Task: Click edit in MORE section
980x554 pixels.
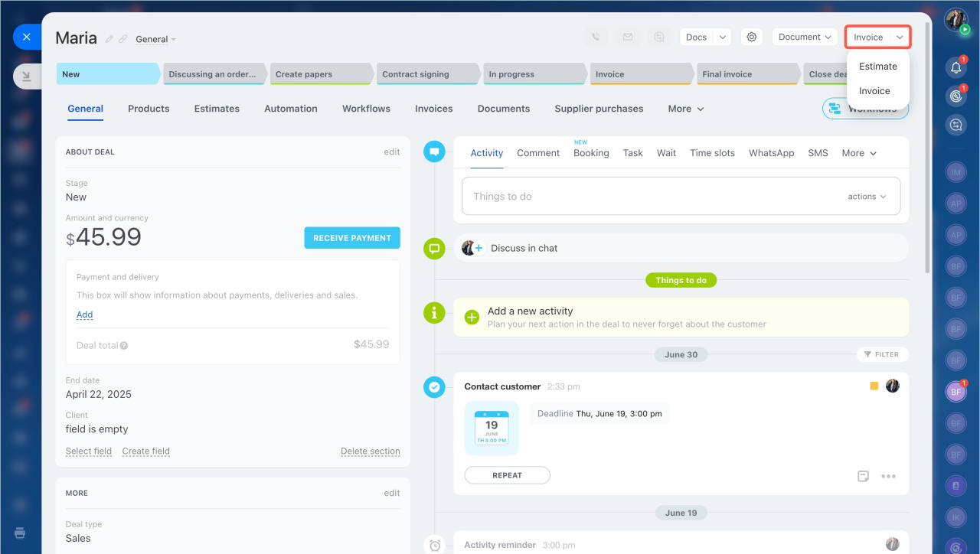Action: tap(392, 494)
